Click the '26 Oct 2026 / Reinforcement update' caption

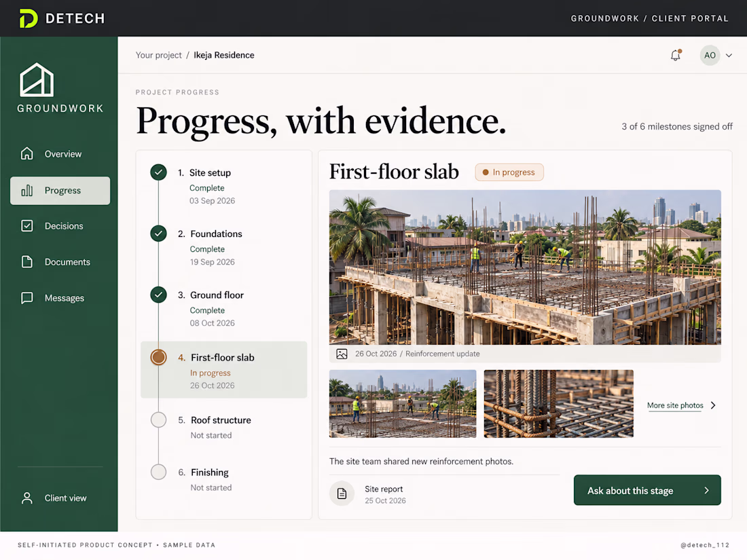coord(418,354)
